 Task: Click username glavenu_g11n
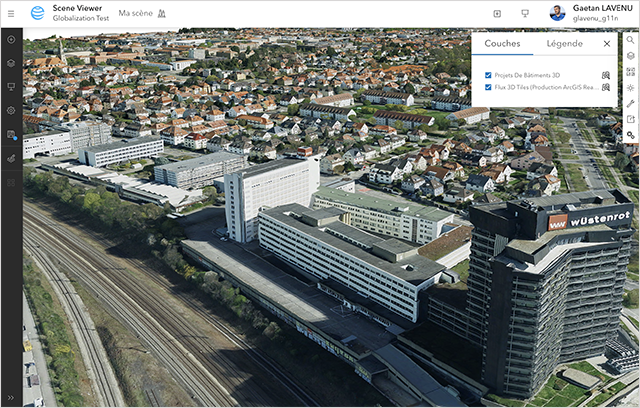click(595, 18)
